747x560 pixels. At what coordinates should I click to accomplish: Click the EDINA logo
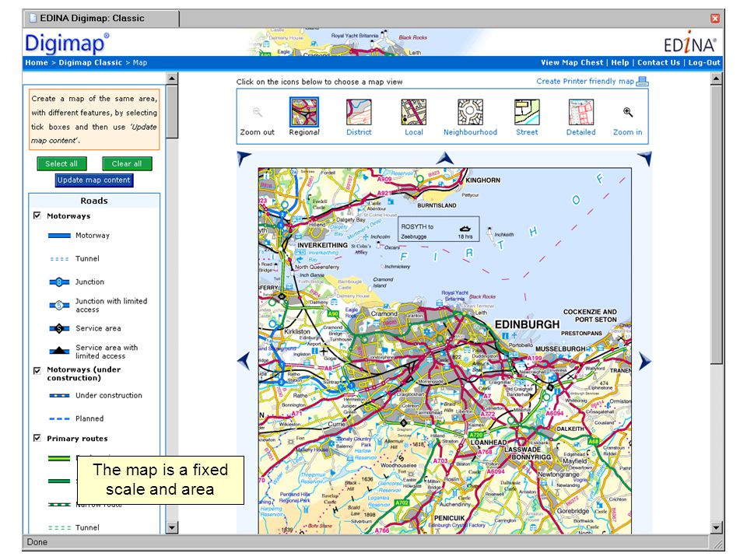pyautogui.click(x=690, y=44)
